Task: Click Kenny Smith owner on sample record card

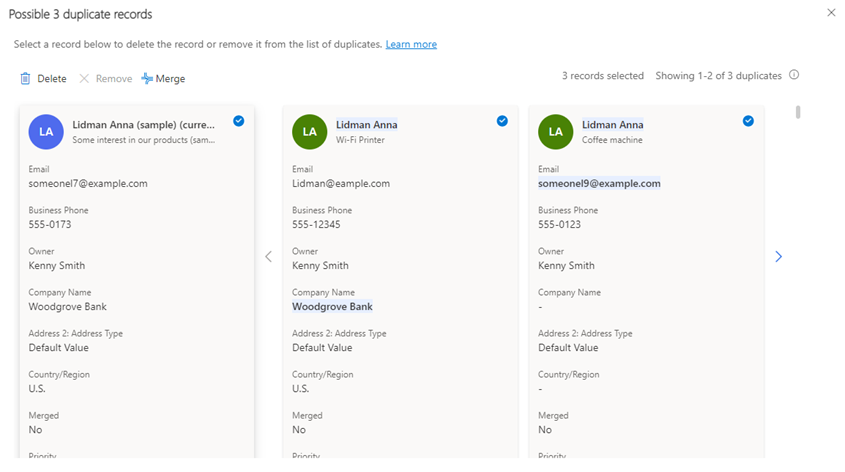Action: (x=57, y=266)
